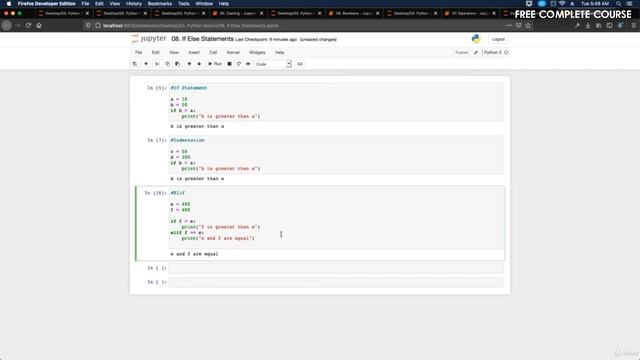Switch to the 07. Operators browser tab
The width and height of the screenshot is (640, 360).
click(x=470, y=13)
